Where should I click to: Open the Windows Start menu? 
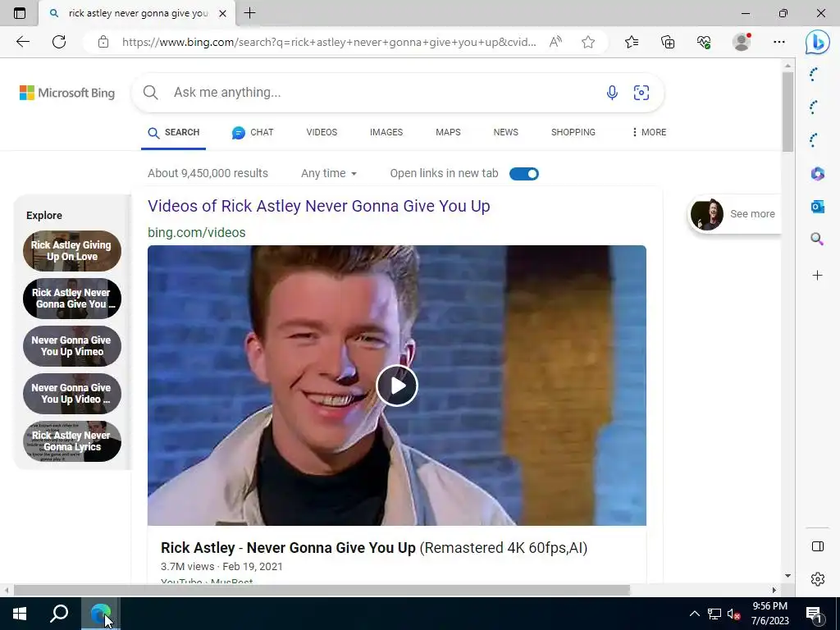pos(20,614)
